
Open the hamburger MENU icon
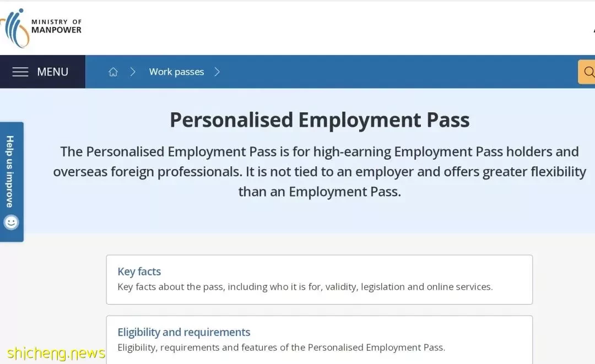coord(20,72)
